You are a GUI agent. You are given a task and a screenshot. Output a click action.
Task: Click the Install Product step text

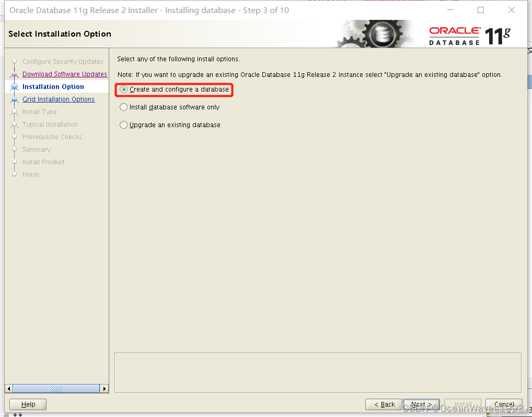[x=43, y=162]
